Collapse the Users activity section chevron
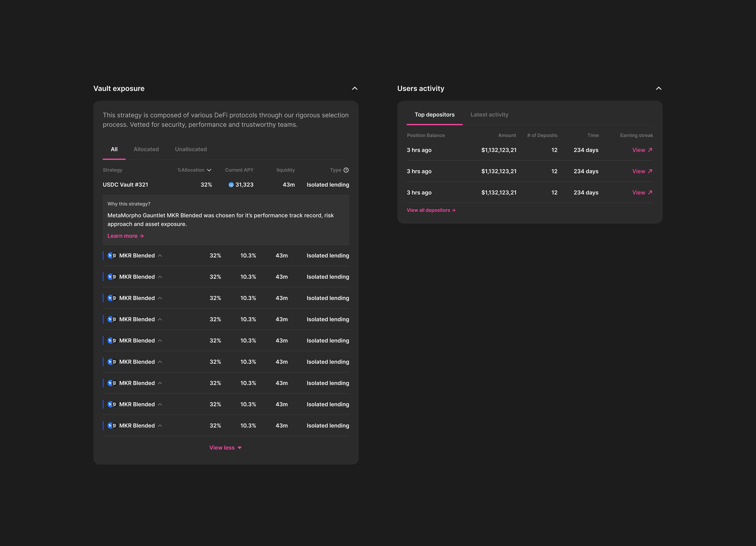The image size is (756, 546). pyautogui.click(x=659, y=88)
